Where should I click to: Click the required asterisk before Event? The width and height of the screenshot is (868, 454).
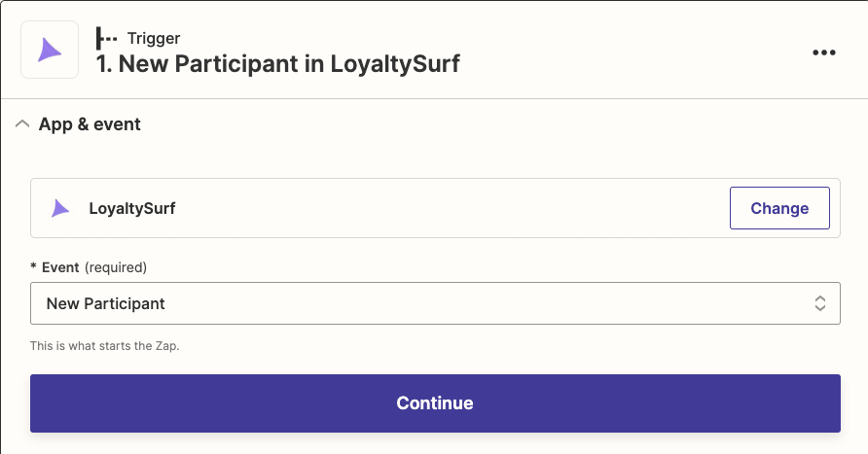coord(33,266)
